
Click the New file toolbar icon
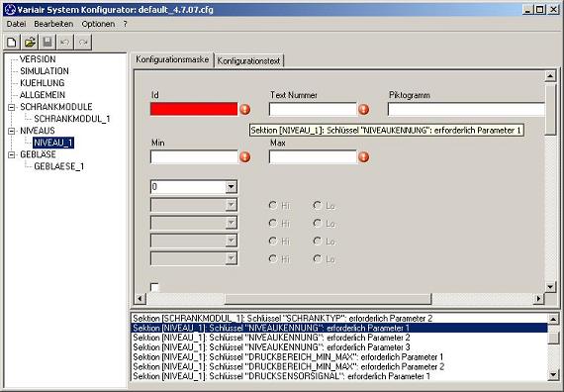click(x=12, y=43)
